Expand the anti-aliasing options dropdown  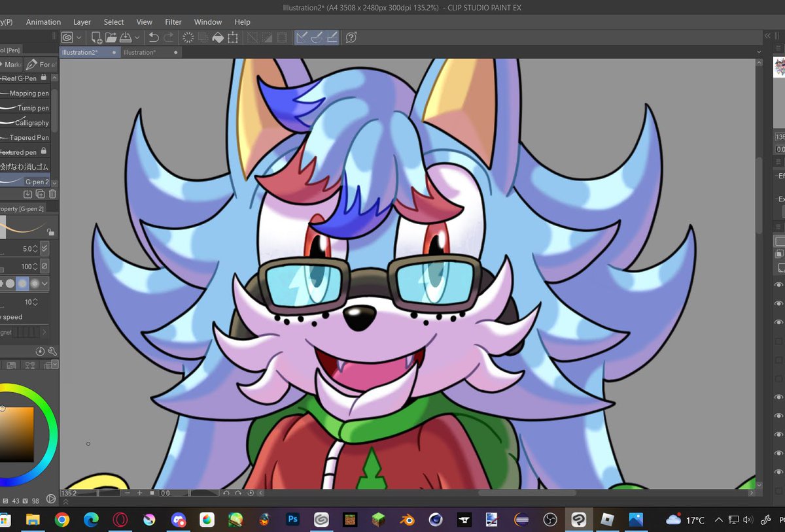click(x=44, y=284)
